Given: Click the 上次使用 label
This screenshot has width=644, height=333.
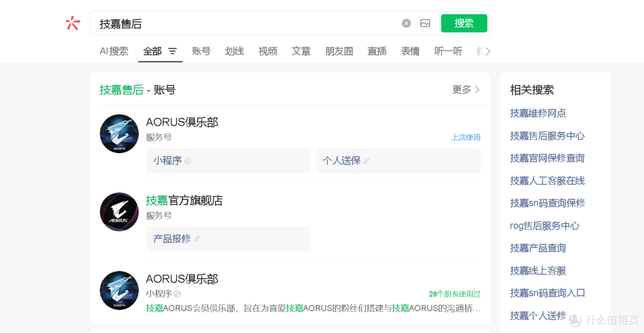Looking at the screenshot, I should (466, 138).
